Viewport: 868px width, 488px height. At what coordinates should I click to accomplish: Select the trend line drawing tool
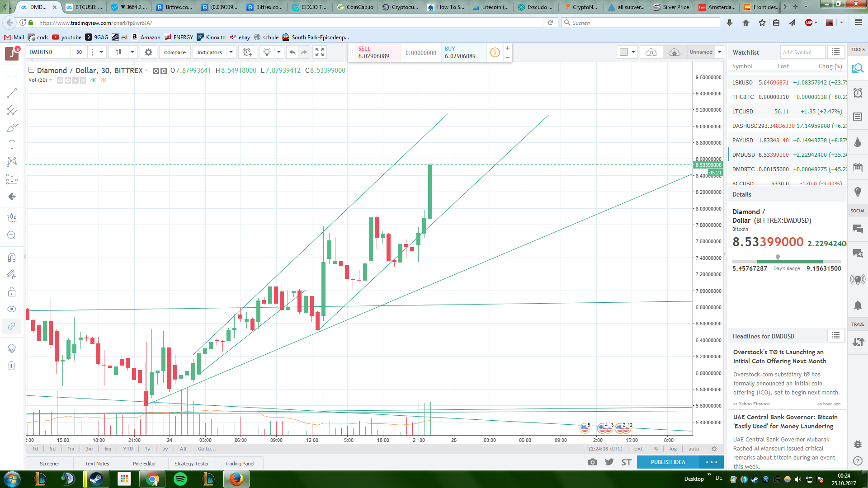[12, 93]
